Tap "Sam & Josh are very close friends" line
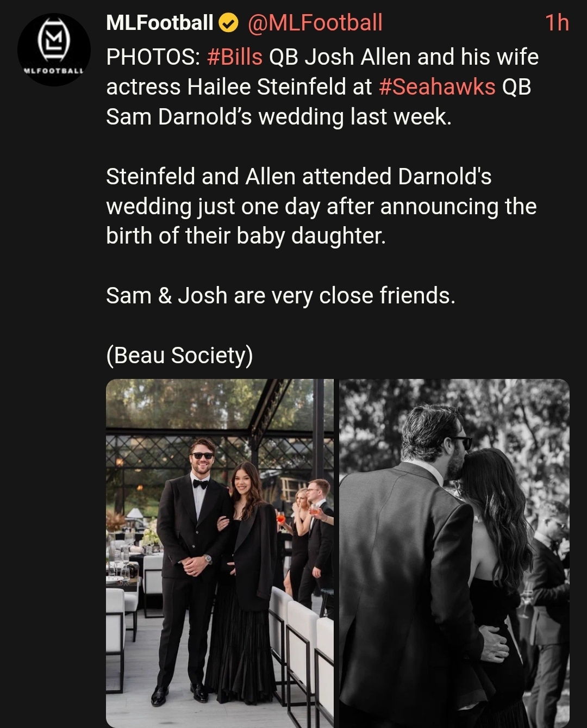This screenshot has width=587, height=728. [280, 296]
